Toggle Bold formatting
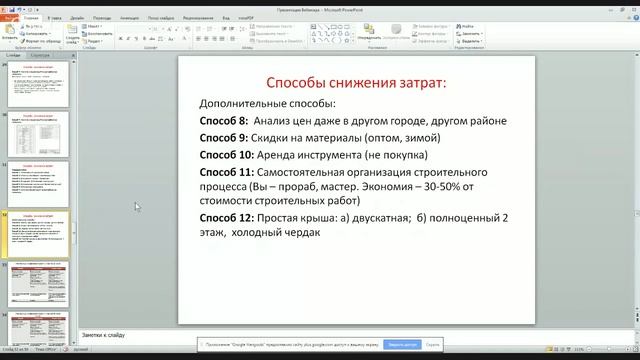The height and width of the screenshot is (360, 640). point(120,38)
